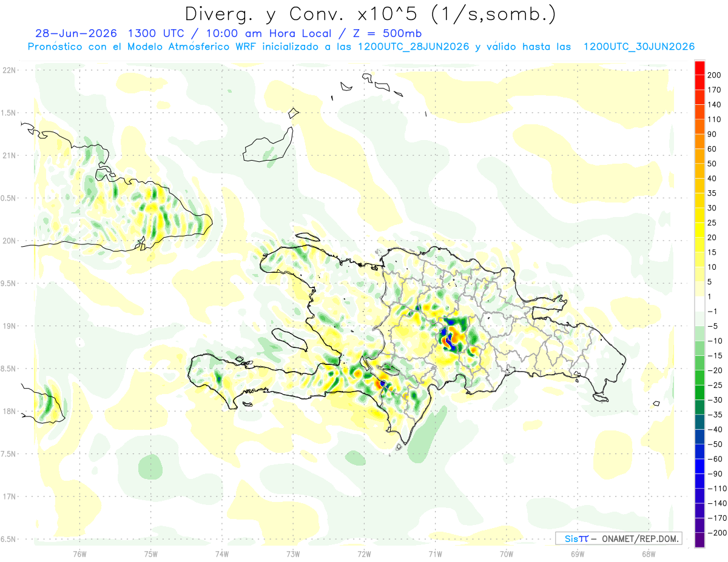Click colorbar value "-1"
Image resolution: width=728 pixels, height=562 pixels.
(713, 311)
